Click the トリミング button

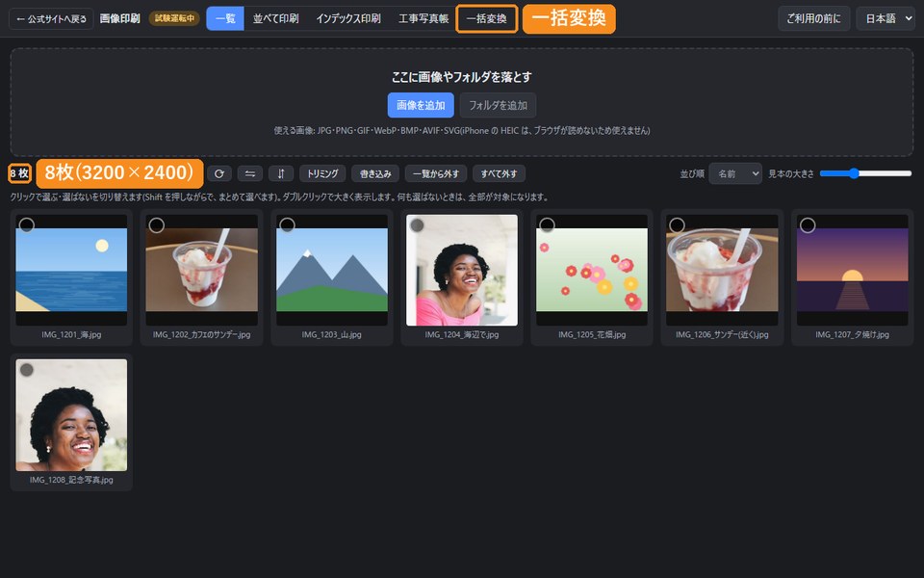click(x=323, y=173)
